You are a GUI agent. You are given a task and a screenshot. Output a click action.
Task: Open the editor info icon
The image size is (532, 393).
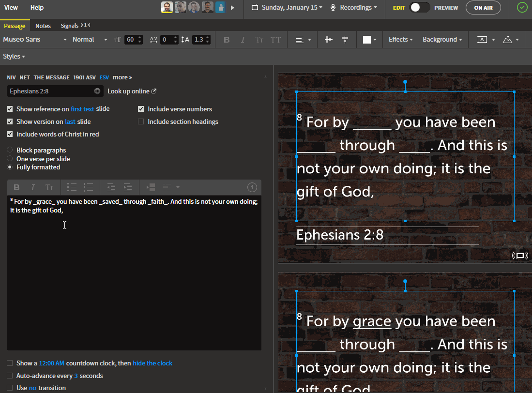[252, 187]
